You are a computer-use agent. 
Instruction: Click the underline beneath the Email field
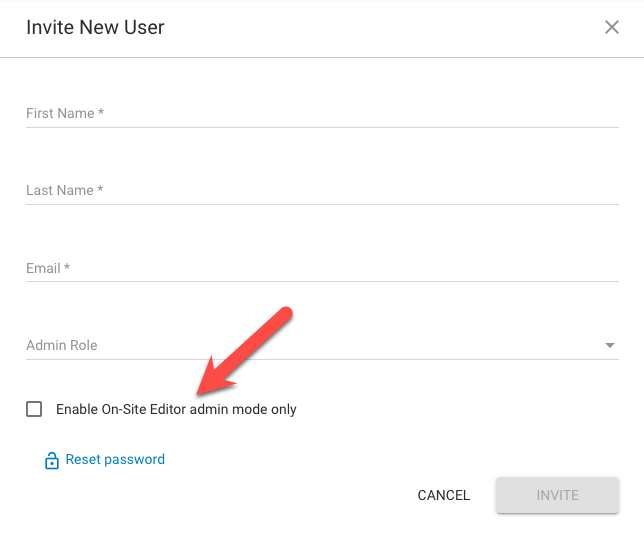click(x=322, y=282)
